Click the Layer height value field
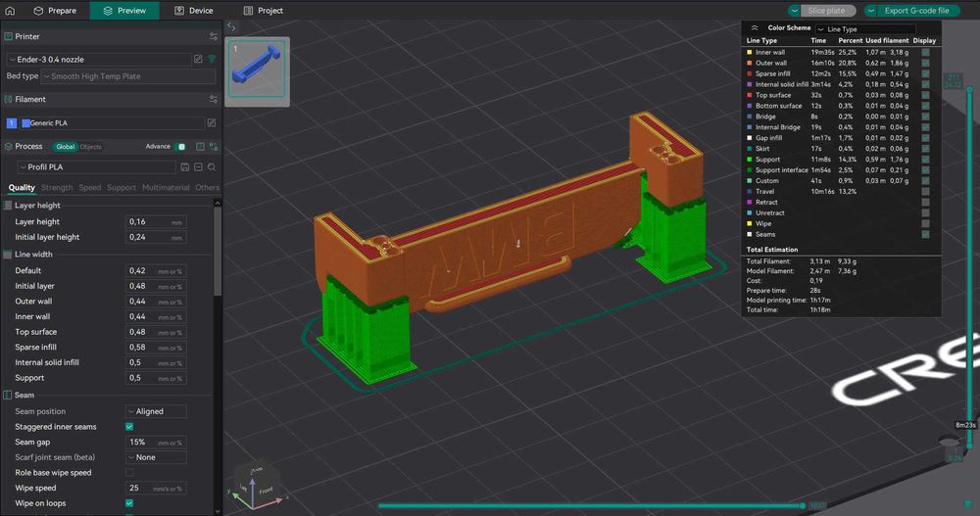Viewport: 980px width, 516px height. tap(156, 221)
